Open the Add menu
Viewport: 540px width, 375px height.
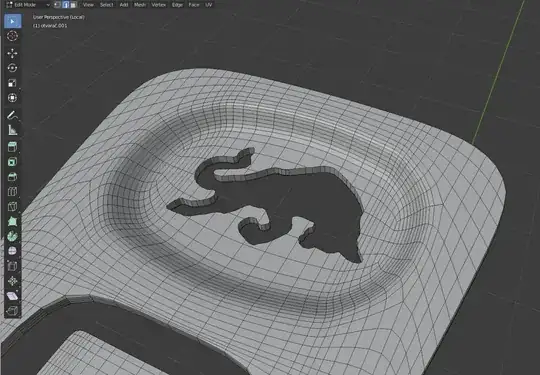coord(124,4)
